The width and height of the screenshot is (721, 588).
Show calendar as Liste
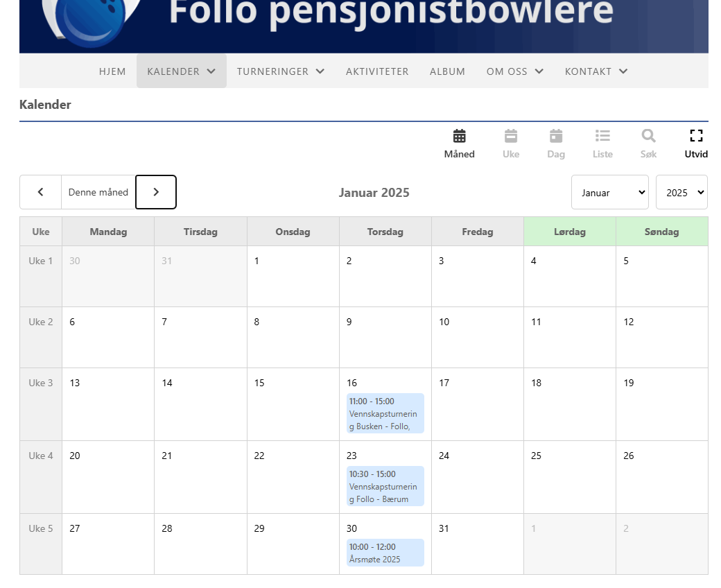pyautogui.click(x=602, y=144)
